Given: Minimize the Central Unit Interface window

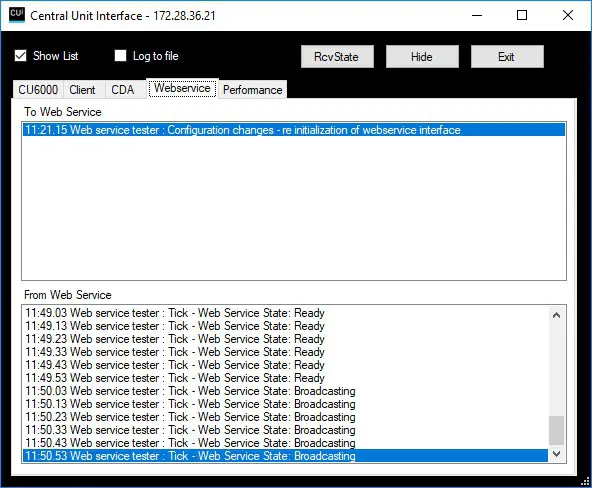Looking at the screenshot, I should pos(477,15).
